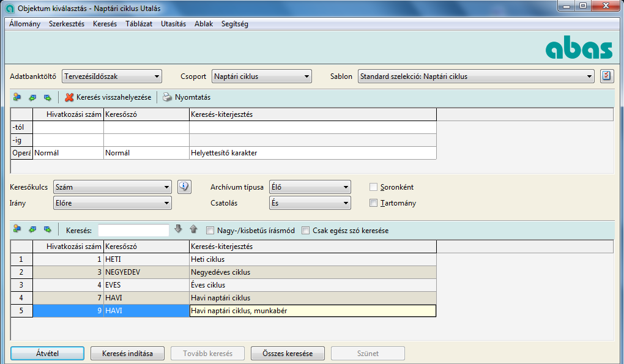Open the Keresőkulcs Szám dropdown
The height and width of the screenshot is (364, 624).
point(112,187)
